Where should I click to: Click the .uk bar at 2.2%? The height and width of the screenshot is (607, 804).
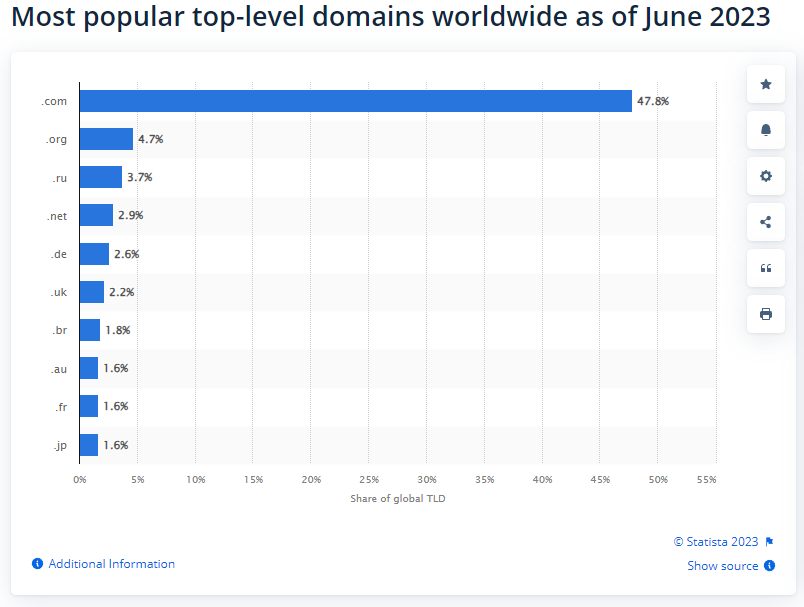[x=92, y=292]
